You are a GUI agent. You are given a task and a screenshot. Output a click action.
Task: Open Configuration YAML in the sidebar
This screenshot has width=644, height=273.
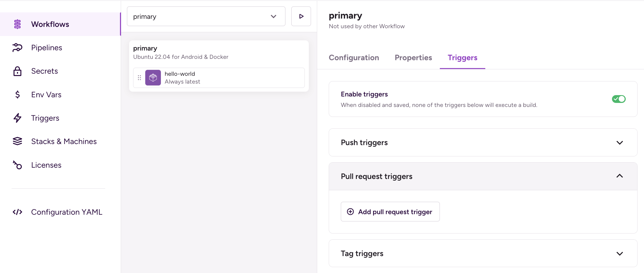60,212
